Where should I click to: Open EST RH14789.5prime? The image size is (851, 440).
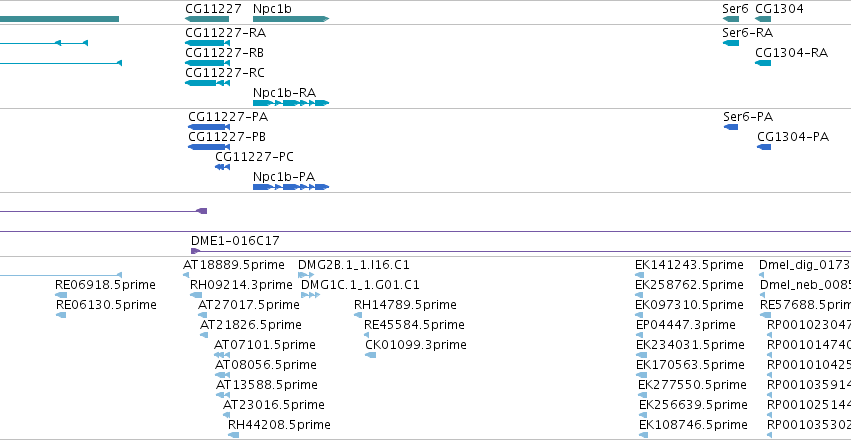[357, 315]
